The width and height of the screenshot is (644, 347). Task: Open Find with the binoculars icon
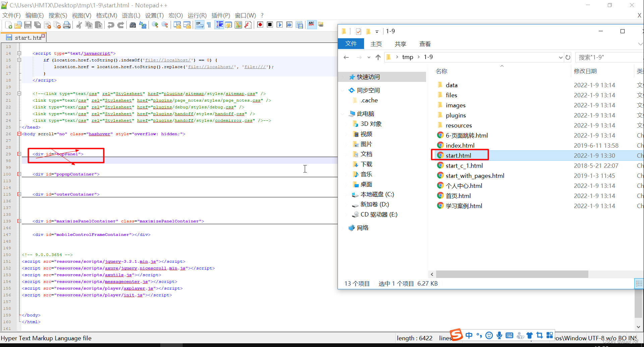(x=133, y=25)
